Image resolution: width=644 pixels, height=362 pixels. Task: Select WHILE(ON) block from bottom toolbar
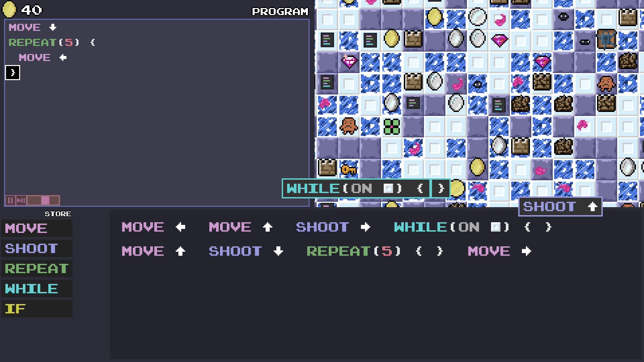point(451,227)
